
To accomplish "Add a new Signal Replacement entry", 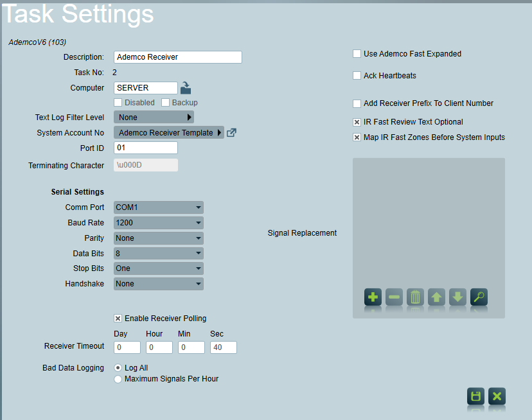I will (373, 297).
